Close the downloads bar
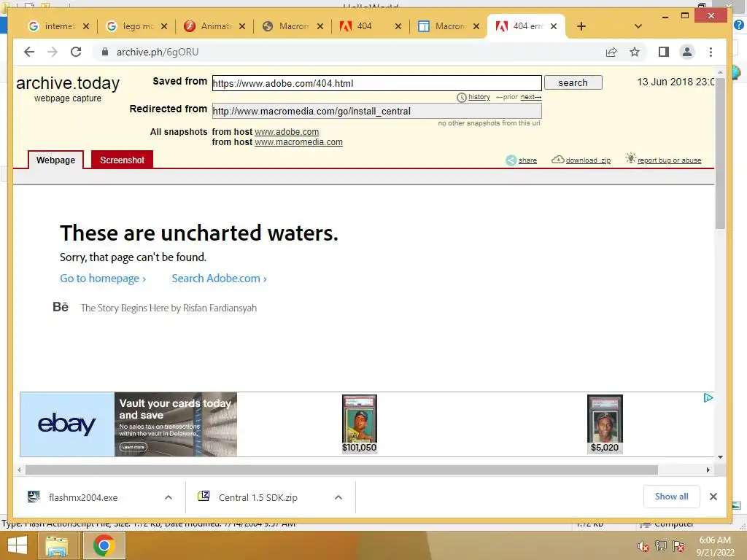Viewport: 747px width, 560px height. 713,497
